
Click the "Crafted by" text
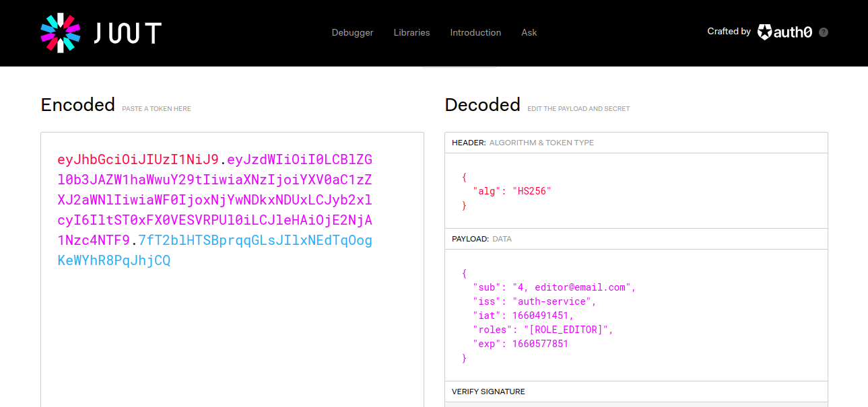pyautogui.click(x=729, y=32)
